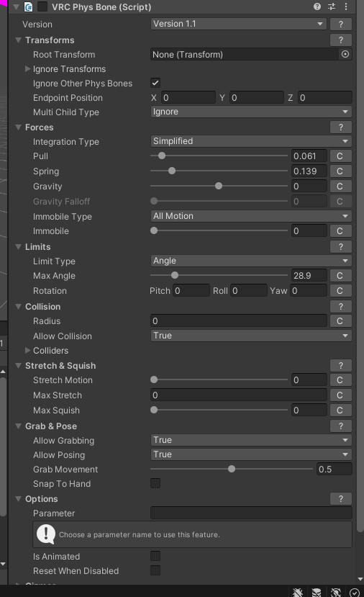This screenshot has width=364, height=597.
Task: Click curve button for Stretch Motion
Action: click(x=340, y=380)
